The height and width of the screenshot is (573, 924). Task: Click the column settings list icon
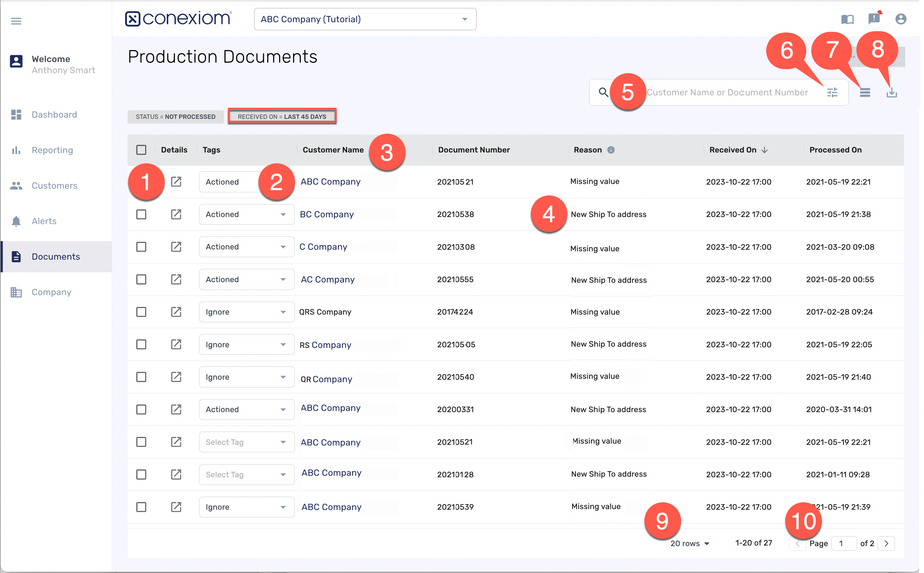coord(865,92)
